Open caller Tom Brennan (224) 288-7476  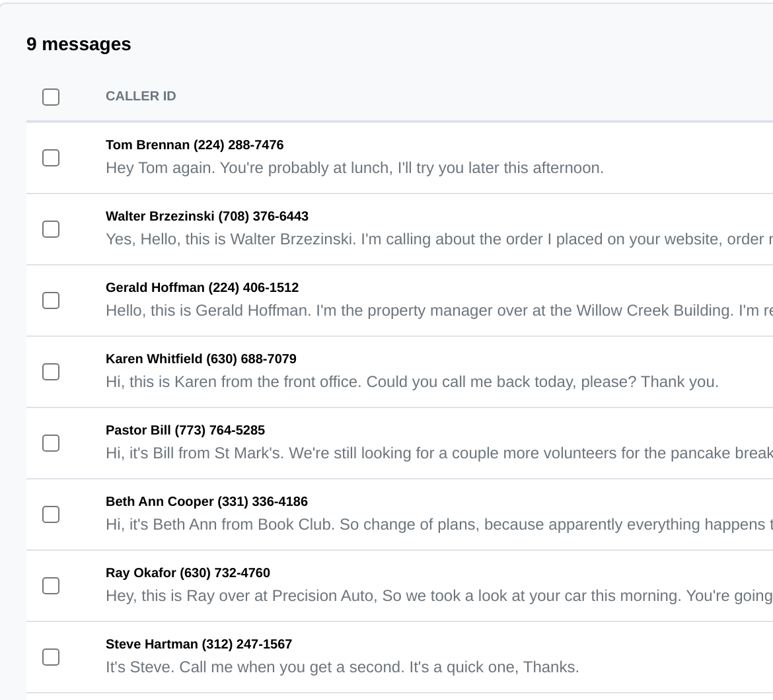coord(195,145)
